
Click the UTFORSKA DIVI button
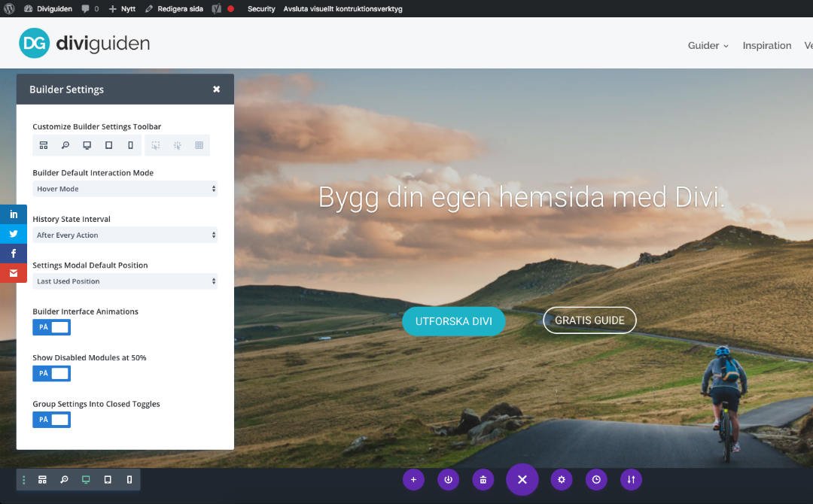click(454, 321)
